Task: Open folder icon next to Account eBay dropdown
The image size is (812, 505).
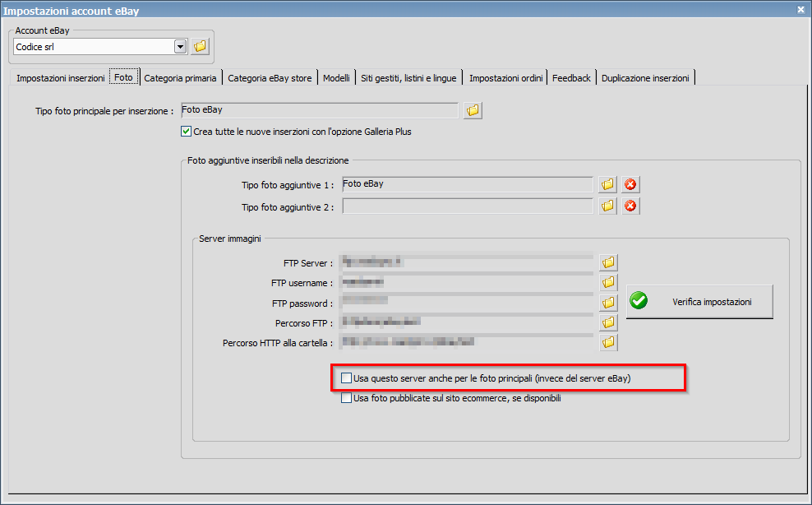Action: click(200, 47)
